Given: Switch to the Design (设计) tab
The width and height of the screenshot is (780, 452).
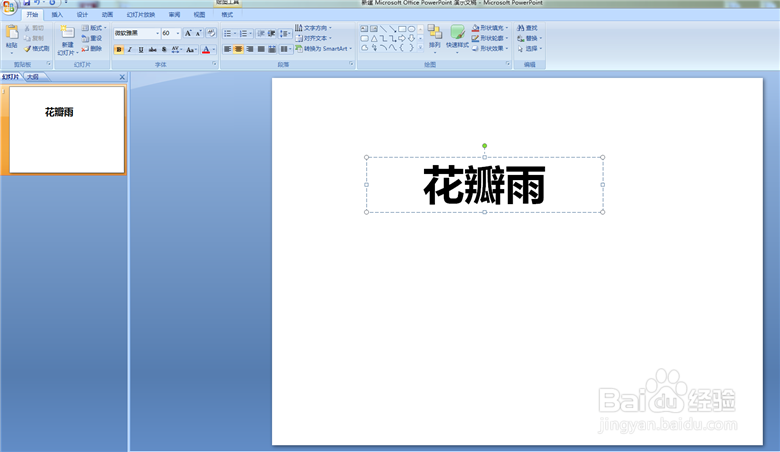Looking at the screenshot, I should tap(82, 15).
